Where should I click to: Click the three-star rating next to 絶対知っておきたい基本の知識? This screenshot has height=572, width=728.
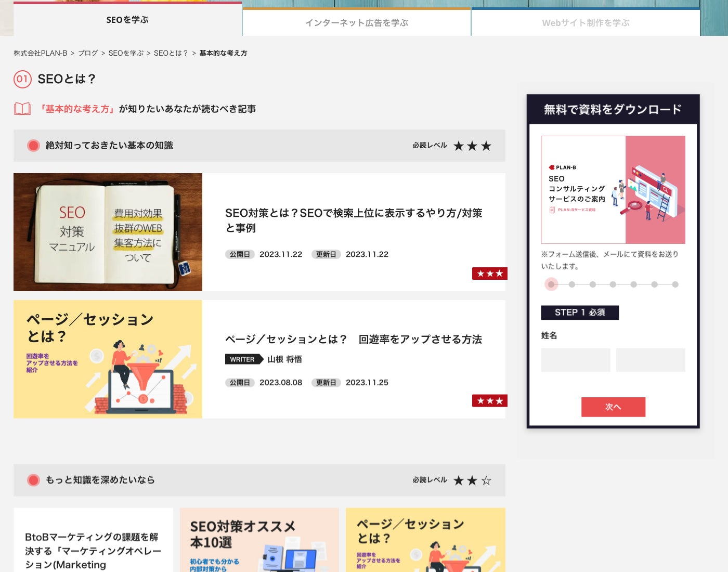[x=472, y=146]
